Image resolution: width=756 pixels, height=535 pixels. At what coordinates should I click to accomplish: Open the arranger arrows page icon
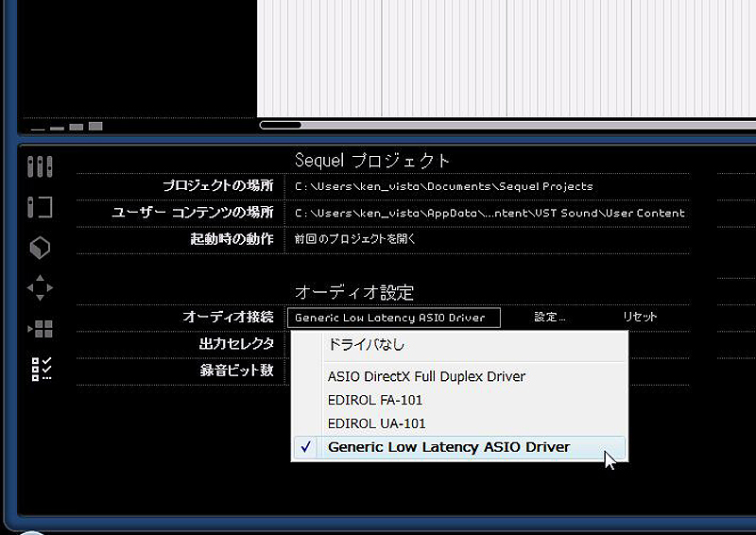40,288
